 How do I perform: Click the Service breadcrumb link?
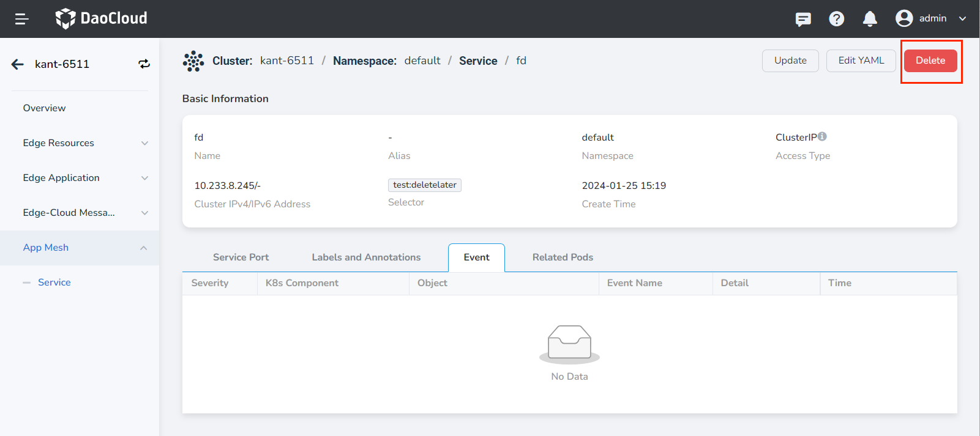(478, 61)
